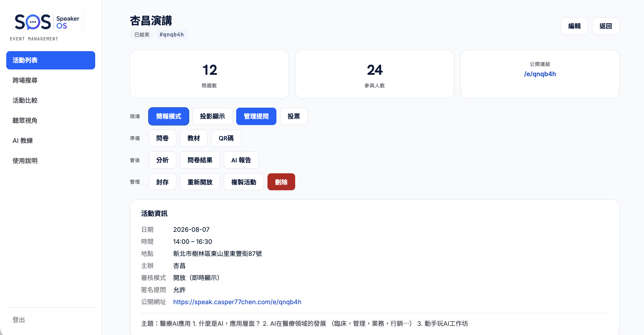
Task: Click the 問題數 card showing 12
Action: 209,74
